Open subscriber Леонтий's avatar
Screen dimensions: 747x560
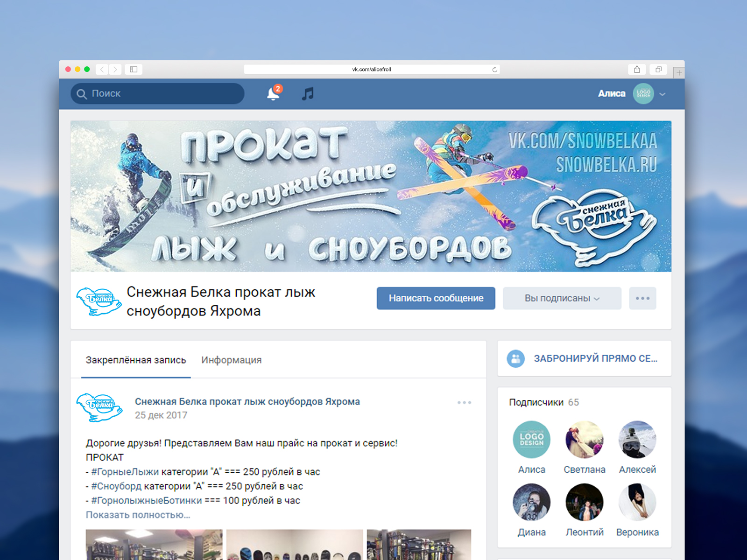[x=585, y=502]
